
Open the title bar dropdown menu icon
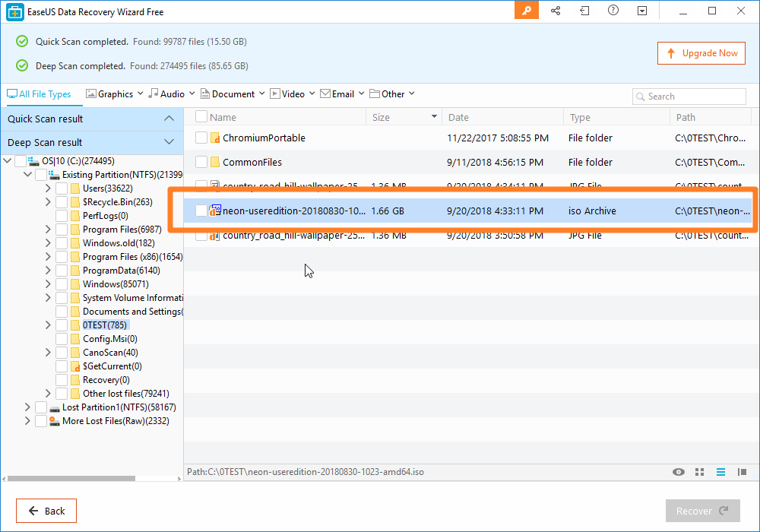[x=642, y=11]
